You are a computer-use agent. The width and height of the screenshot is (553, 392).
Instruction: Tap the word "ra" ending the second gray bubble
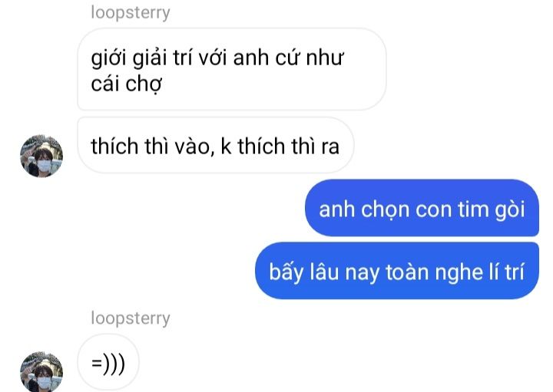click(x=330, y=147)
